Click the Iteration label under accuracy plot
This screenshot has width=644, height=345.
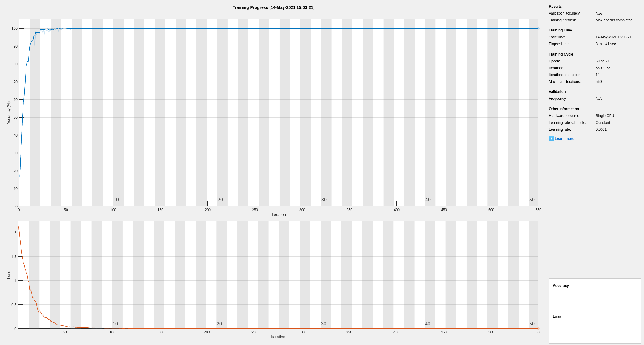278,215
